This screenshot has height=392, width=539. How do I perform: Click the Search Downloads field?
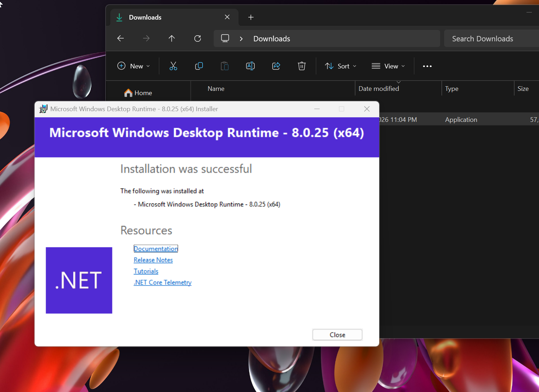[x=492, y=38]
